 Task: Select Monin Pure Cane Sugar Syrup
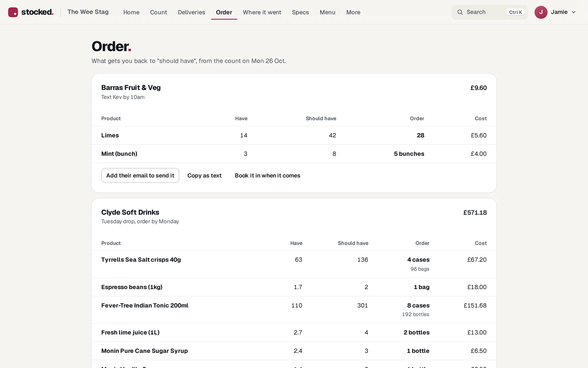(x=144, y=351)
